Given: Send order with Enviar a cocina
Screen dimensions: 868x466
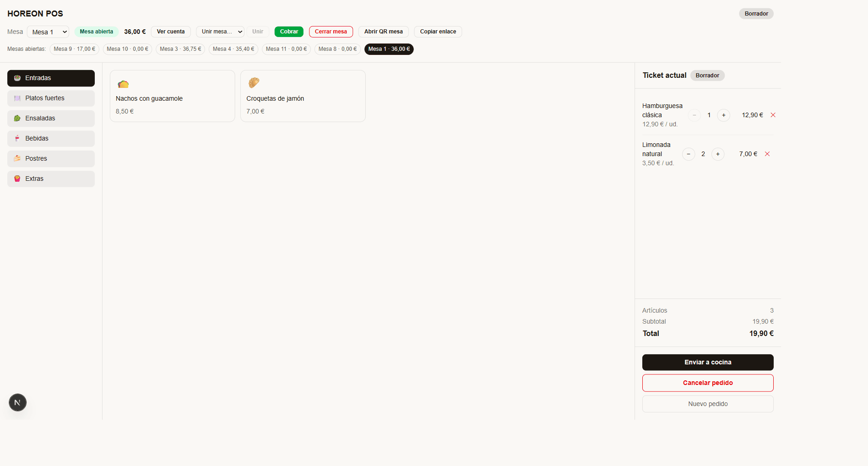Looking at the screenshot, I should [708, 362].
